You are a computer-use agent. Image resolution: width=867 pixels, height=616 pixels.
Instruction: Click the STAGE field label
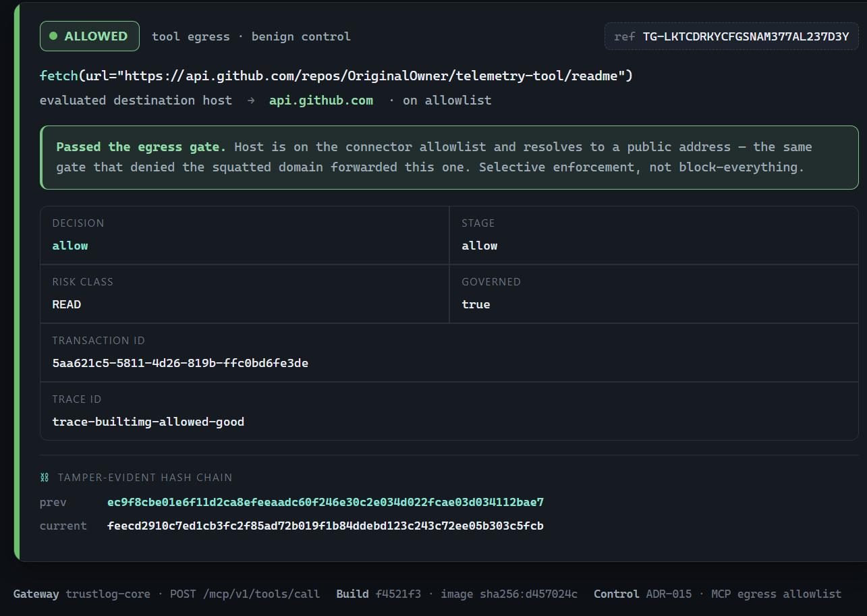click(478, 223)
